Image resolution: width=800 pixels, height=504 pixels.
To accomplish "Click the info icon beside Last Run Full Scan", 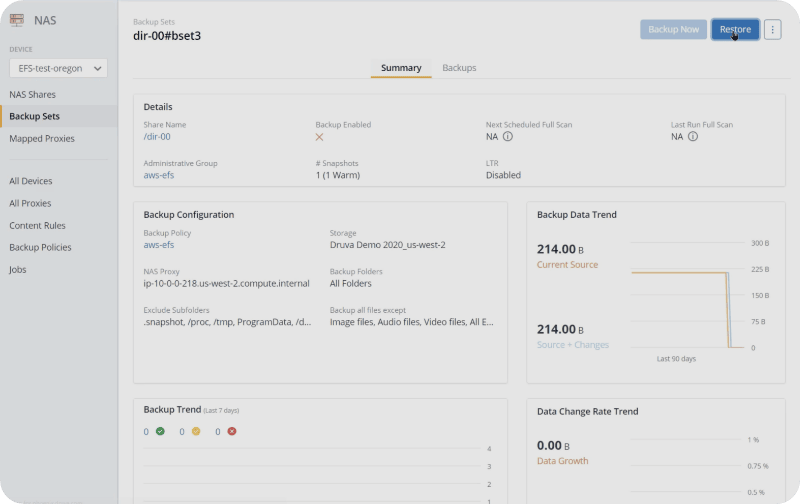I will pyautogui.click(x=692, y=137).
